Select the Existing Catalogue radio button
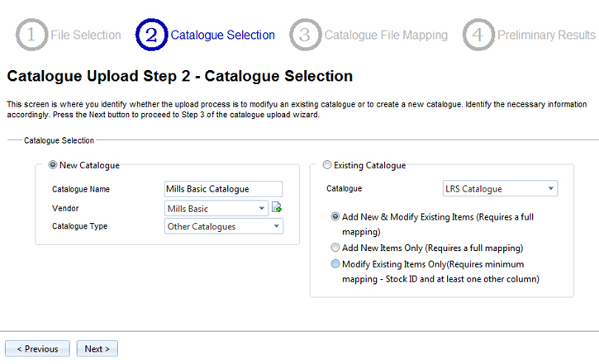 [327, 165]
